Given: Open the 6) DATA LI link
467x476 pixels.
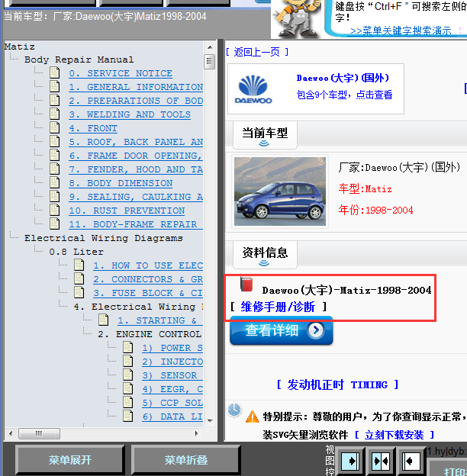Looking at the screenshot, I should (x=172, y=416).
